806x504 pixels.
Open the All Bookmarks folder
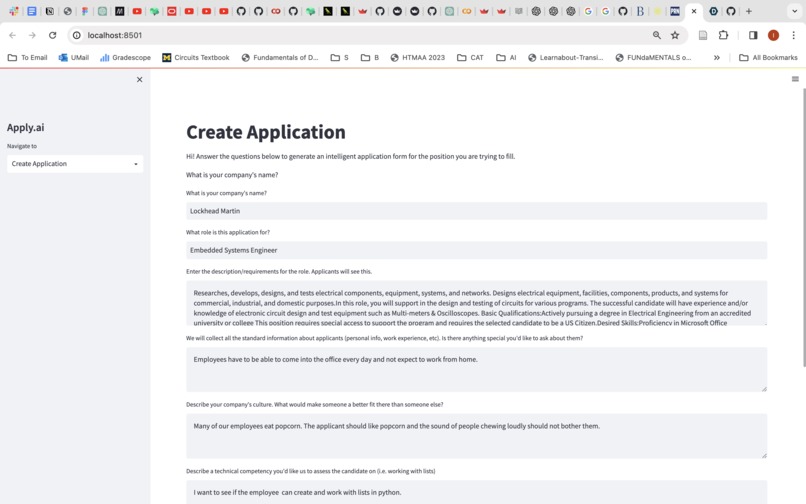pos(768,58)
